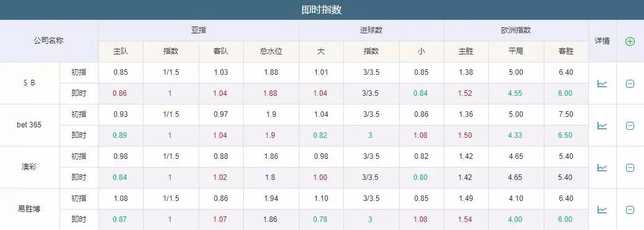Click the 总水位 column header
The image size is (644, 230).
(271, 52)
